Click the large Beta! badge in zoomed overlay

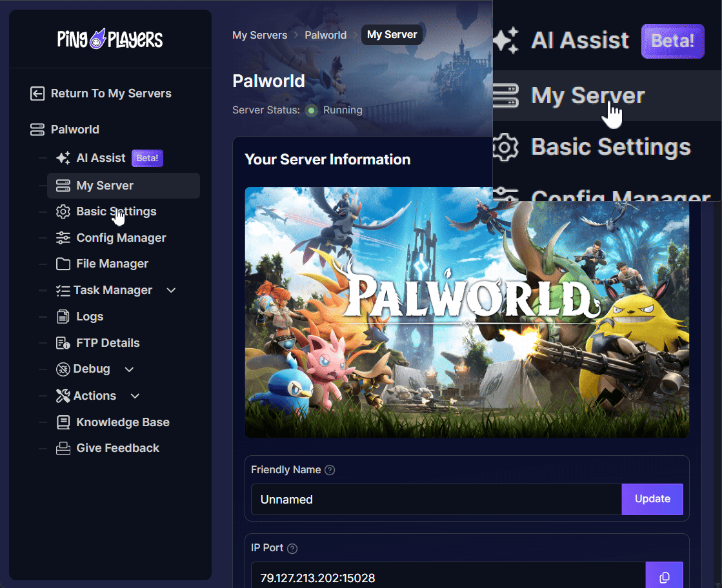point(673,41)
